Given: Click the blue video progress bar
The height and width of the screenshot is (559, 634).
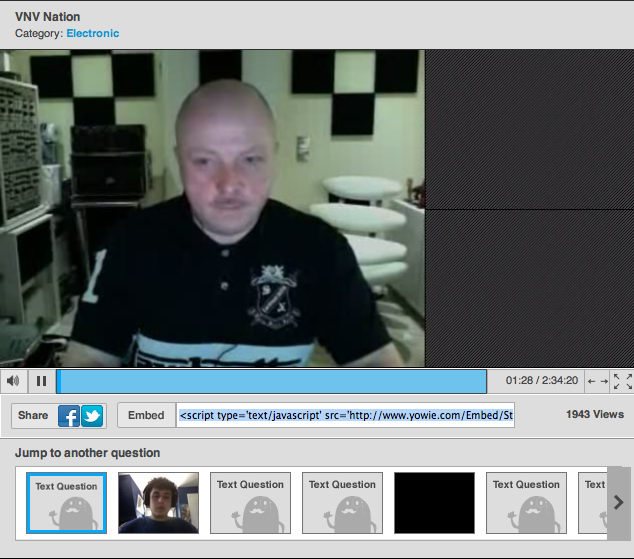Looking at the screenshot, I should pos(271,381).
